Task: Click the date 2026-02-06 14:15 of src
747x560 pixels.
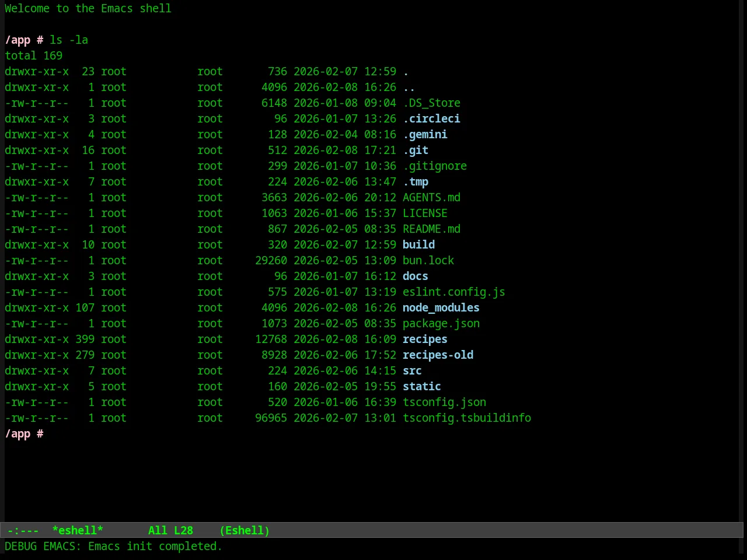Action: point(345,370)
